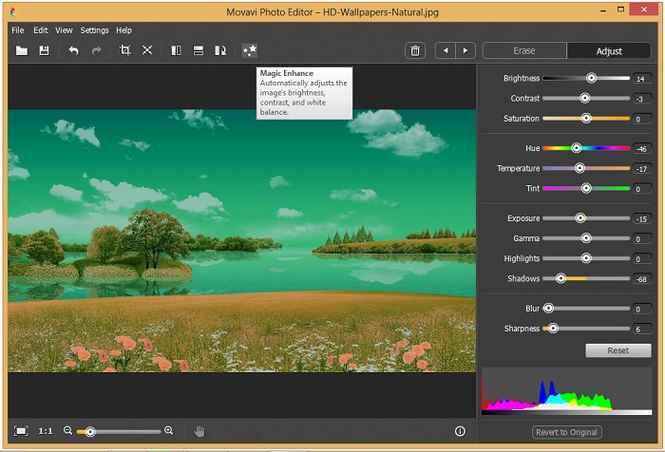This screenshot has height=452, width=665.
Task: Click the trash delete icon
Action: click(414, 50)
